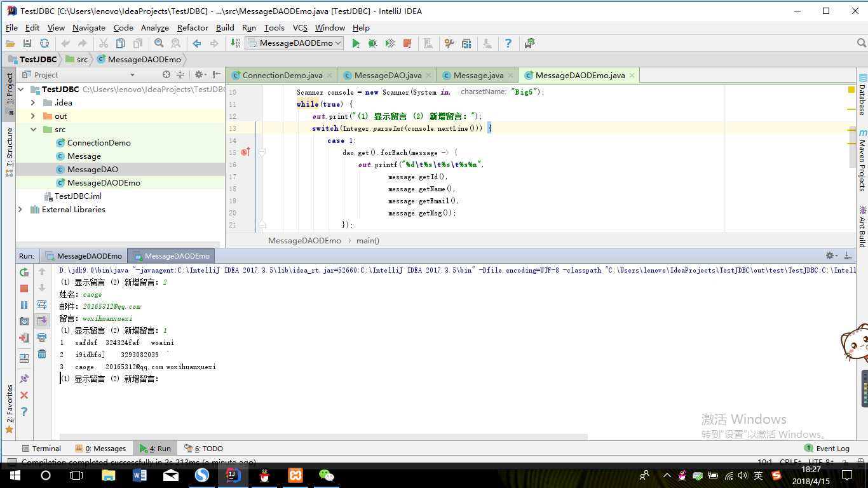Open the Terminal tool window button
The width and height of the screenshot is (868, 488).
[x=41, y=448]
